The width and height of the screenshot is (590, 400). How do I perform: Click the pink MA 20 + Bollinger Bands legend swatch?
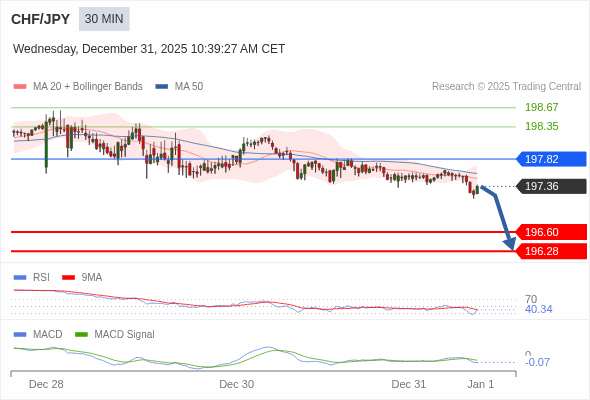(x=20, y=87)
